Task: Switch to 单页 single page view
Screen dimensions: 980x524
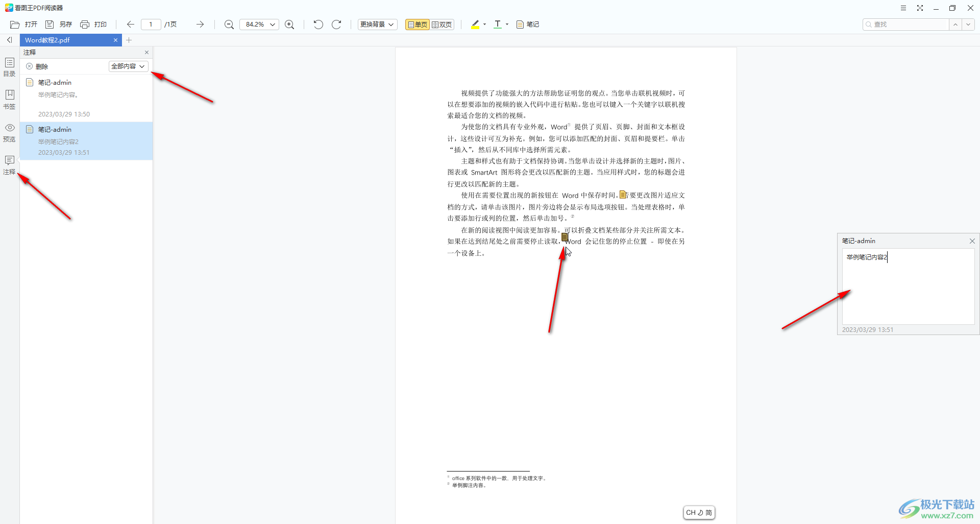Action: (417, 25)
